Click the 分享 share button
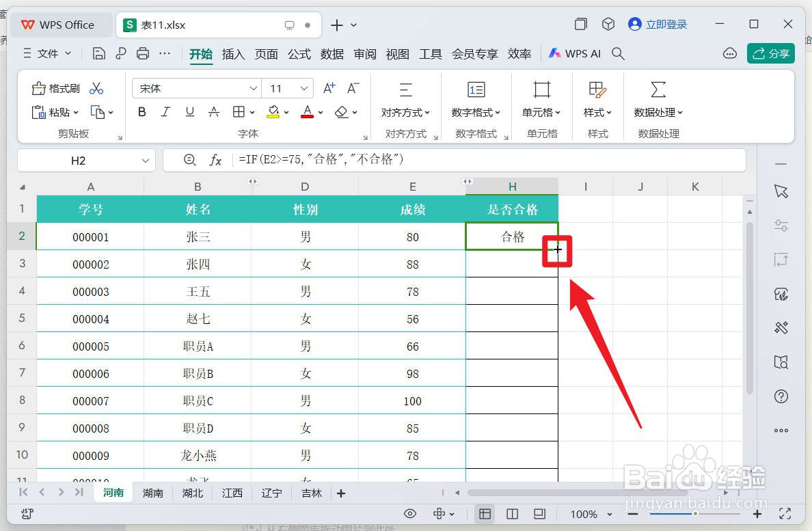 click(770, 53)
